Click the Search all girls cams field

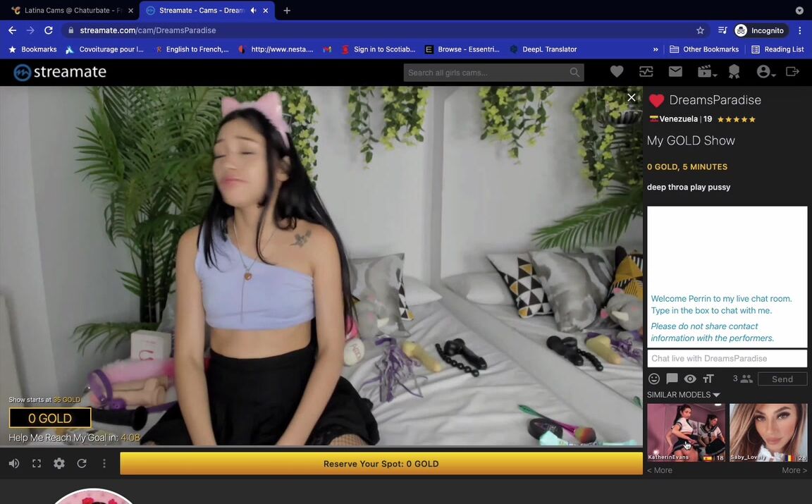click(486, 73)
